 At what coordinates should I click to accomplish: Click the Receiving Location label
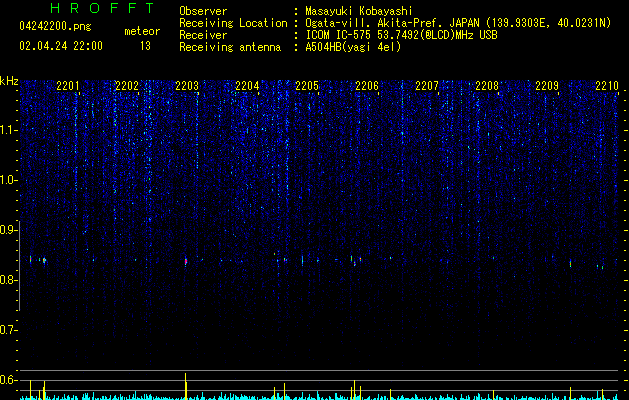coord(233,23)
